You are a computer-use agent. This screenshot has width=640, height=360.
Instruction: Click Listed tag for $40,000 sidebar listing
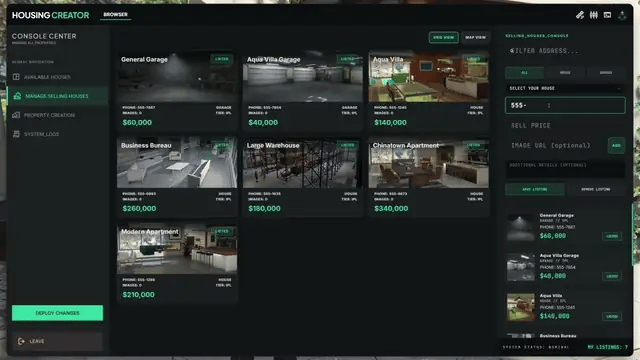(612, 276)
